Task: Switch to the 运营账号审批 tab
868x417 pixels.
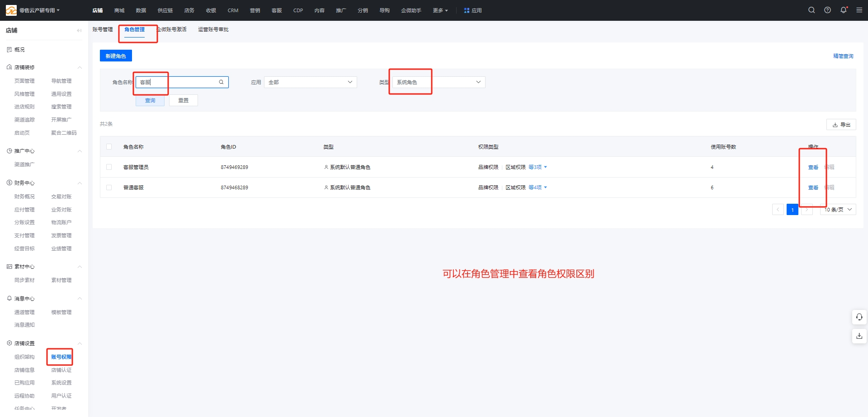Action: (x=213, y=29)
